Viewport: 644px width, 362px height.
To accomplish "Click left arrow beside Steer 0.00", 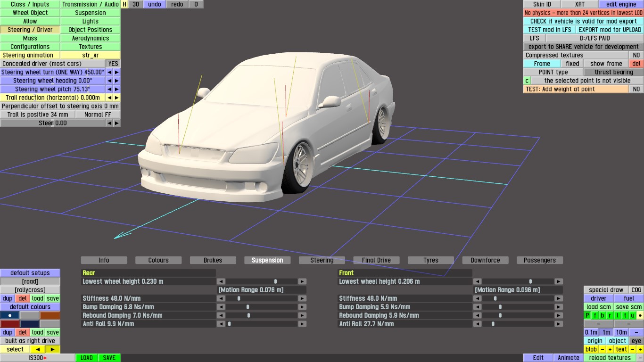I will point(109,123).
